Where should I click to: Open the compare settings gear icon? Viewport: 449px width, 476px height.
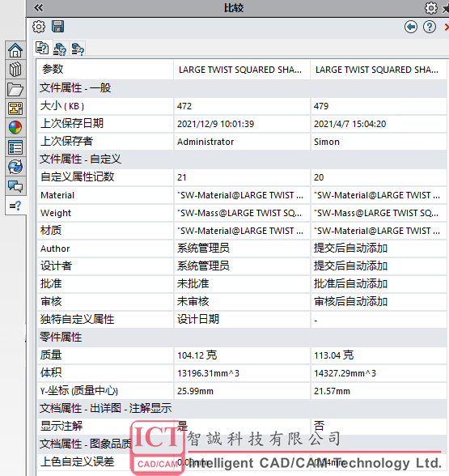pyautogui.click(x=39, y=27)
